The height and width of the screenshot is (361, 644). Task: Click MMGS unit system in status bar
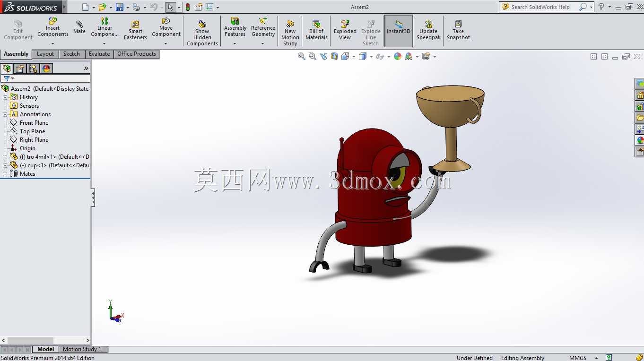point(578,358)
